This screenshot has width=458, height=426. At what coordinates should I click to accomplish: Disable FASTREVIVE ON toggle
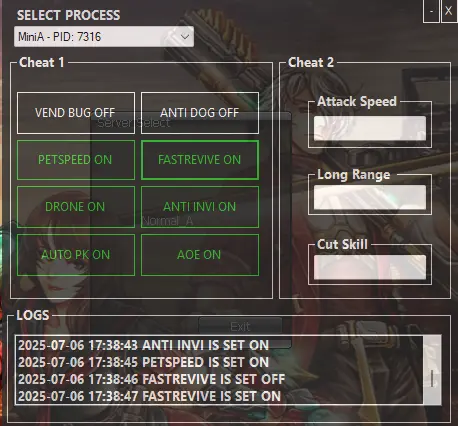point(200,160)
